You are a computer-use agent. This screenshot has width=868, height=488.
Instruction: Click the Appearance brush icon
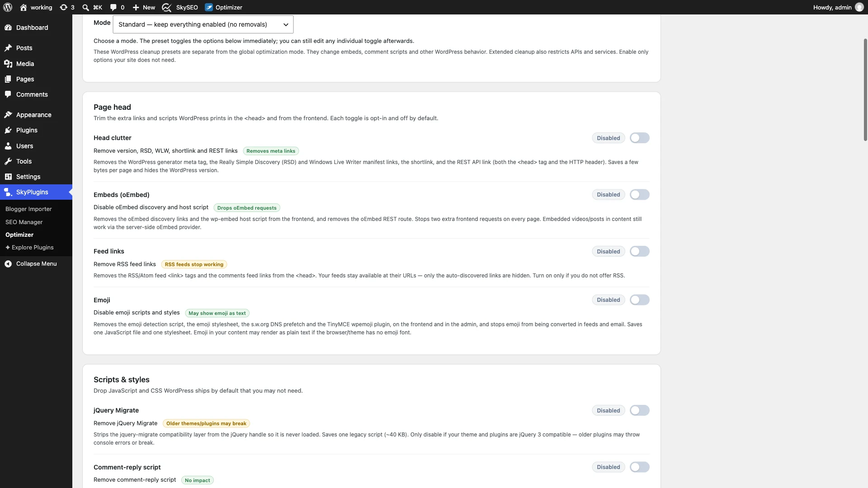(x=8, y=115)
